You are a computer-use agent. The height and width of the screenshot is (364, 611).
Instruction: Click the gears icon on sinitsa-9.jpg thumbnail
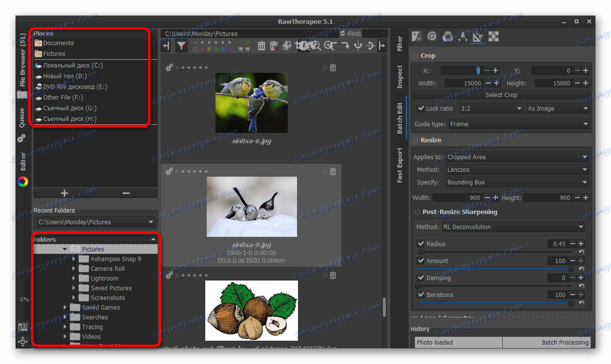pyautogui.click(x=169, y=171)
